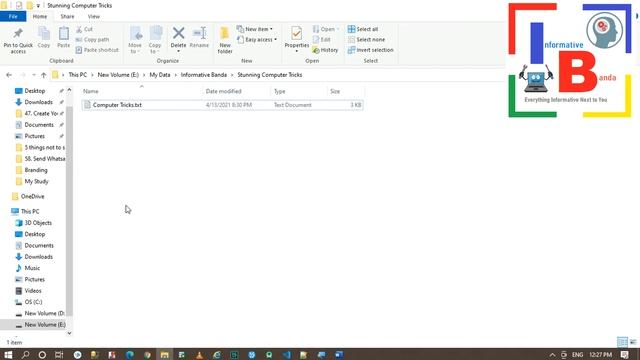The image size is (640, 360).
Task: Sort by the Name column header
Action: (141, 91)
